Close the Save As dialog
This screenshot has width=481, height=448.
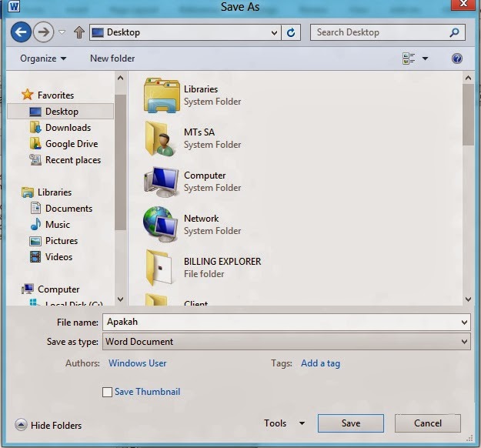tap(464, 4)
